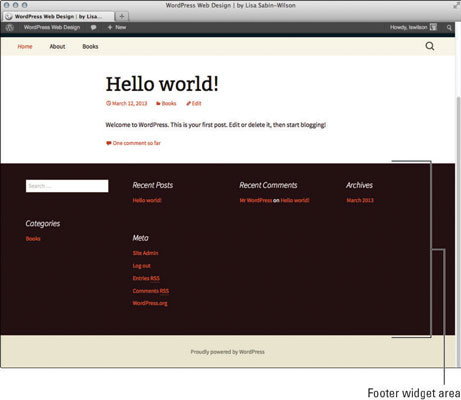
Task: Click the Site Admin meta link
Action: click(145, 253)
